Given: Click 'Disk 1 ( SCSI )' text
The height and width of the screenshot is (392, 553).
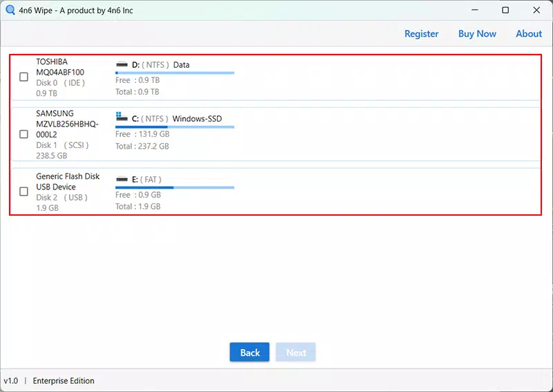Looking at the screenshot, I should pos(62,145).
